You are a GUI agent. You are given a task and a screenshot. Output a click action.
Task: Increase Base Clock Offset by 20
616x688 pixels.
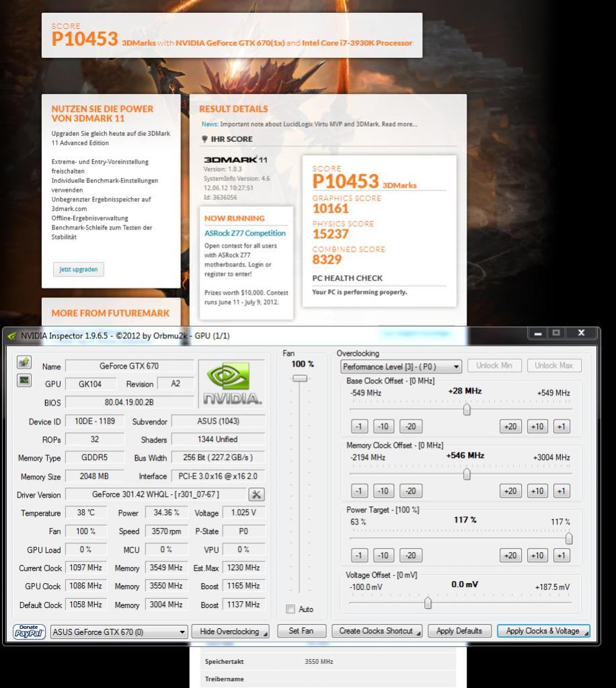tap(510, 426)
